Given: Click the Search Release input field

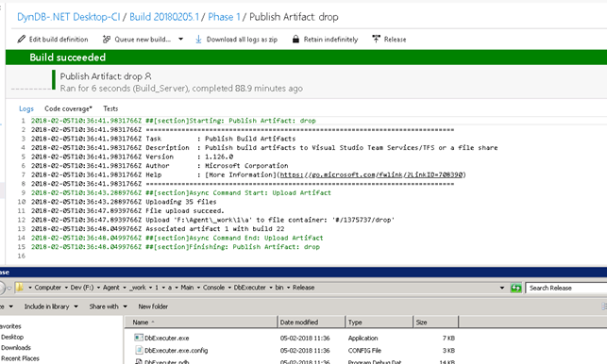Looking at the screenshot, I should tap(566, 288).
